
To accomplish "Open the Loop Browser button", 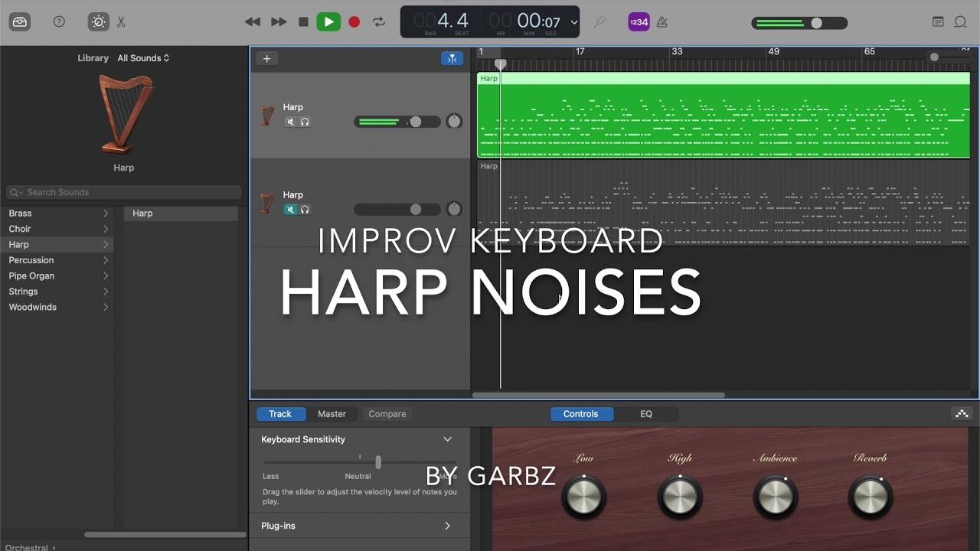I will coord(960,22).
